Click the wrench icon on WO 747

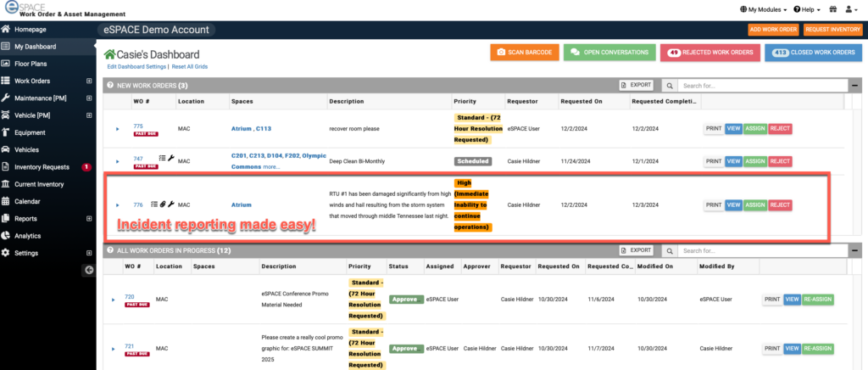pos(170,159)
